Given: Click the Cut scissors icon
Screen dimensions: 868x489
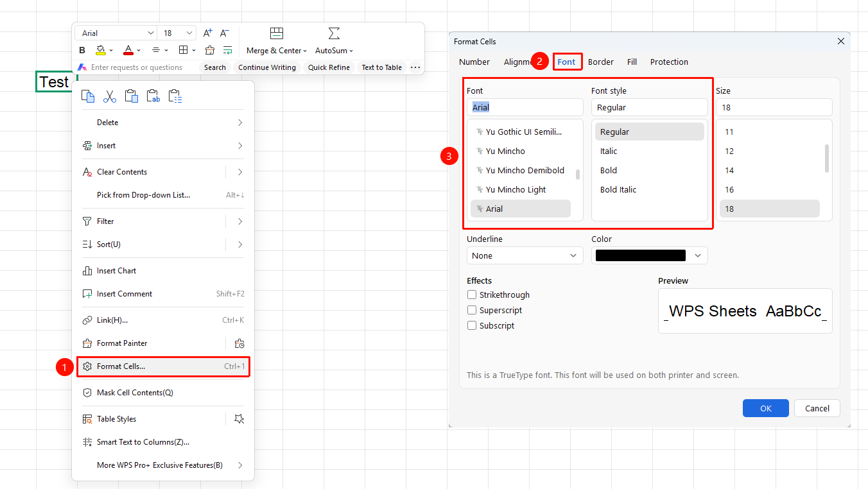Looking at the screenshot, I should [110, 96].
